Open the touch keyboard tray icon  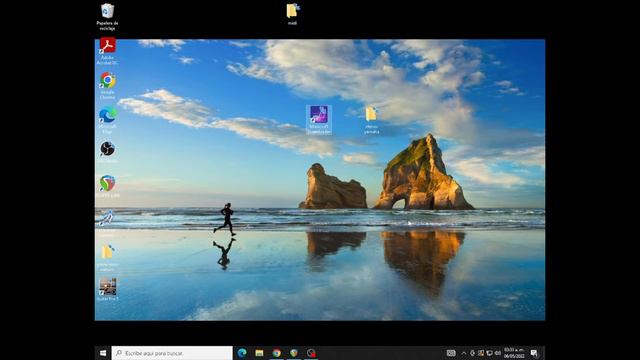451,353
